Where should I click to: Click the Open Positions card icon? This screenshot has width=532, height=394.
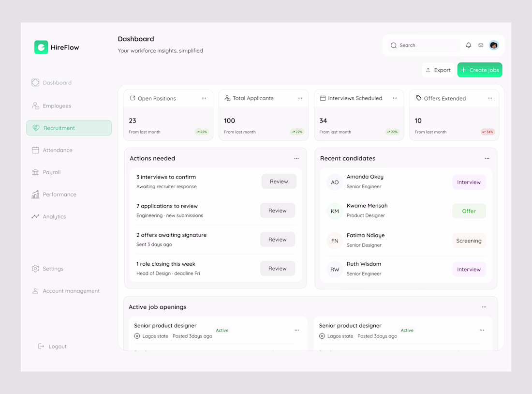(x=133, y=98)
